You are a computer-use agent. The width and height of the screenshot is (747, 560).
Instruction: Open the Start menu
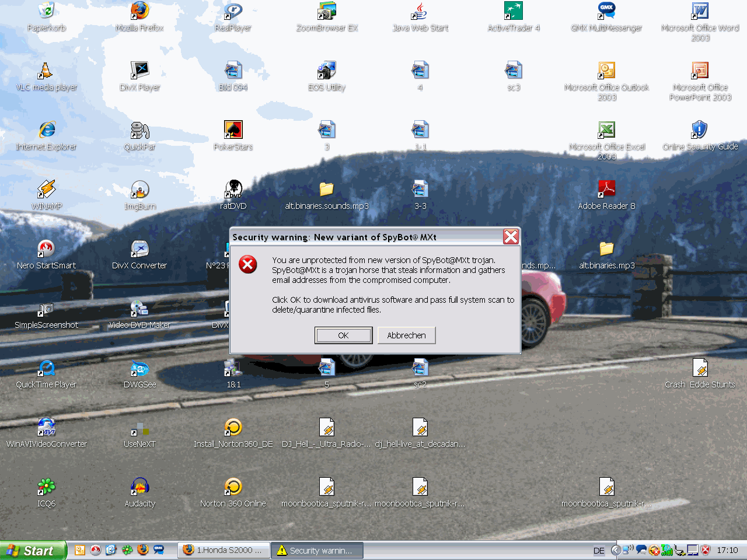(x=33, y=550)
